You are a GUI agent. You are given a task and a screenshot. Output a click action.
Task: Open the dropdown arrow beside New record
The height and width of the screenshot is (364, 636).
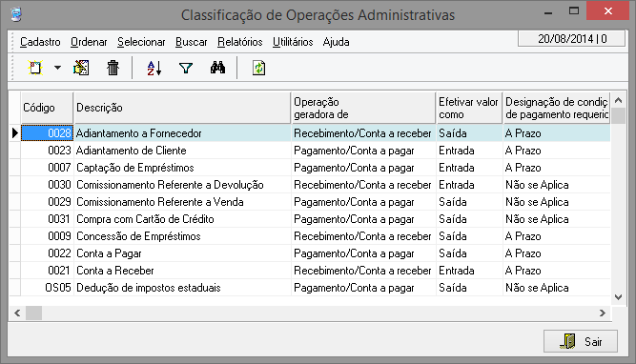57,68
